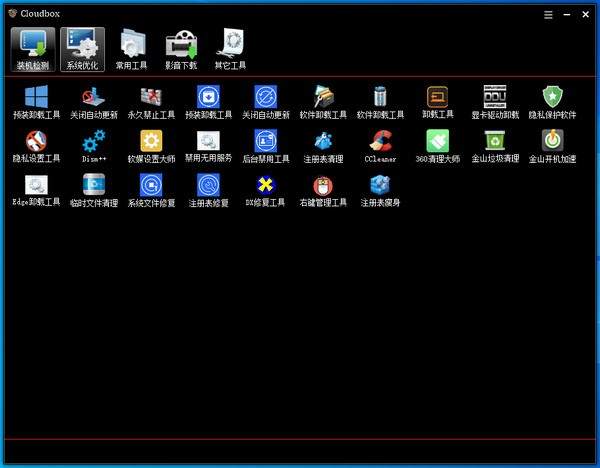Image resolution: width=600 pixels, height=468 pixels.
Task: Open the 其它工具 tab
Action: (231, 48)
